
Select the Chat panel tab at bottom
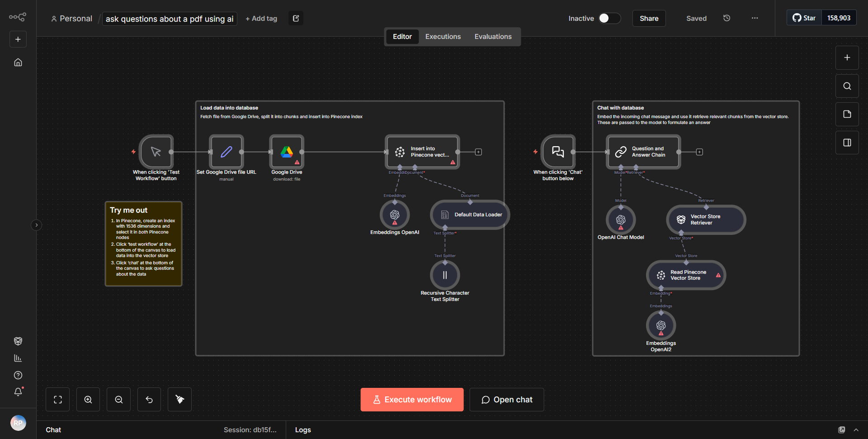pyautogui.click(x=53, y=430)
